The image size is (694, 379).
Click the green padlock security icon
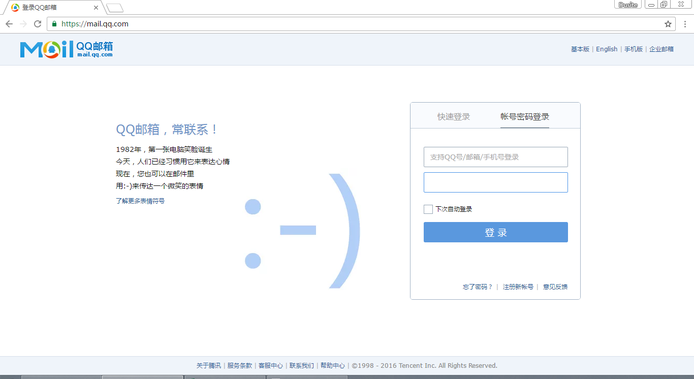tap(54, 24)
